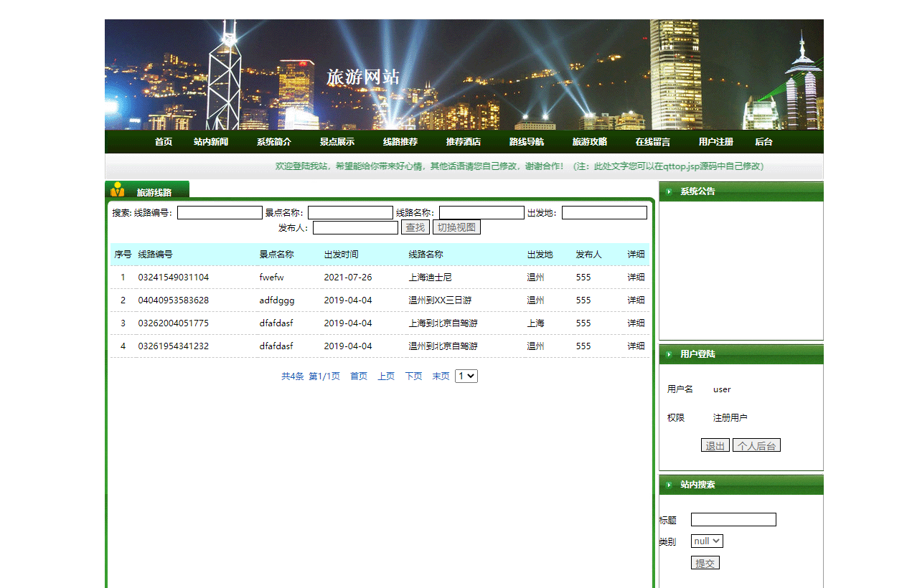Navigate to the 首页 menu item
This screenshot has width=907, height=588.
click(x=162, y=141)
